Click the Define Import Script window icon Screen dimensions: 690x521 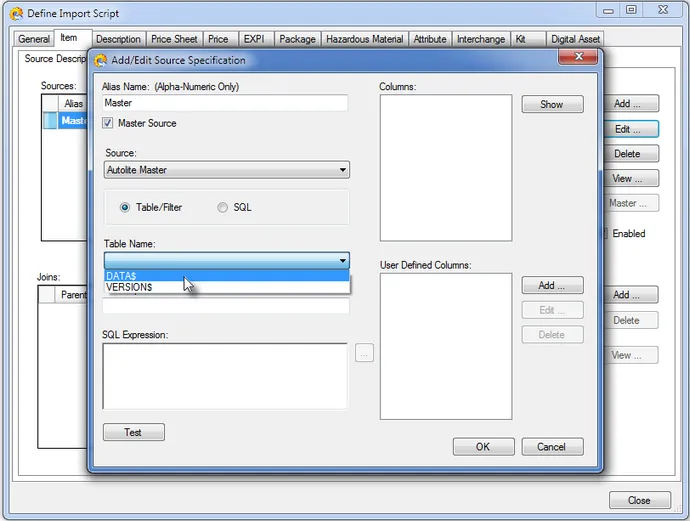pyautogui.click(x=16, y=13)
